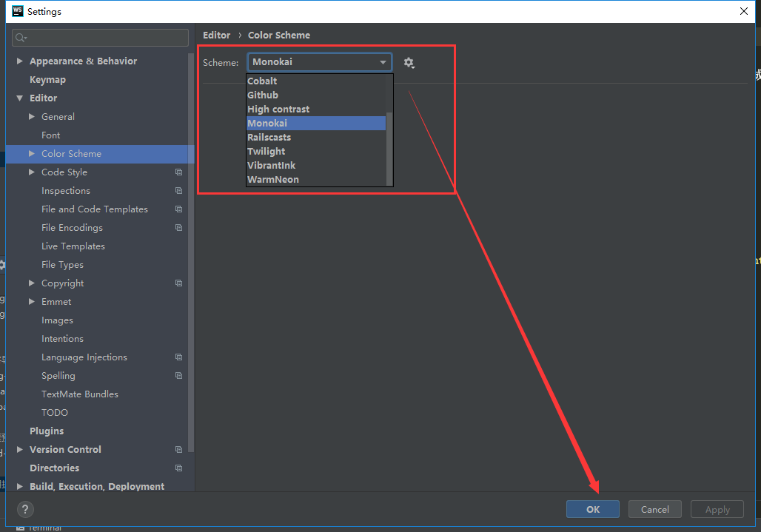Click the Apply button
Image resolution: width=761 pixels, height=532 pixels.
click(717, 509)
